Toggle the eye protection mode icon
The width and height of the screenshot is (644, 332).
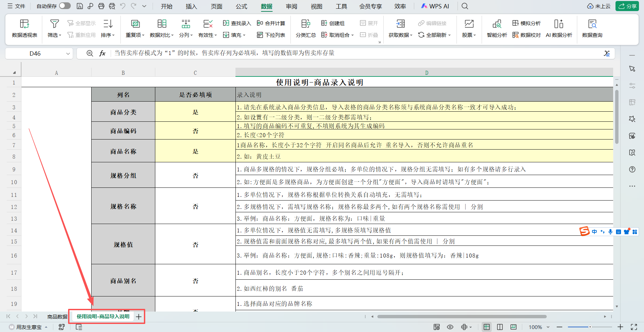(450, 327)
